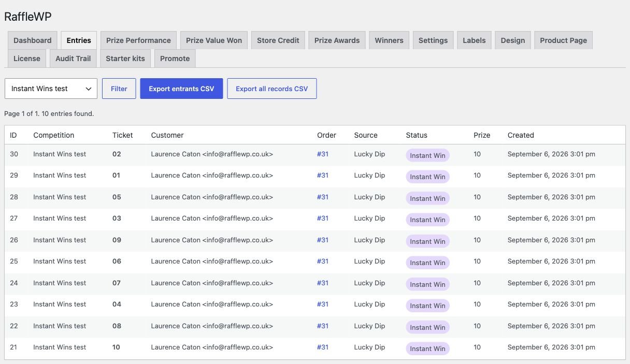Go to the Prize Value Won tab
The width and height of the screenshot is (630, 364).
(214, 40)
